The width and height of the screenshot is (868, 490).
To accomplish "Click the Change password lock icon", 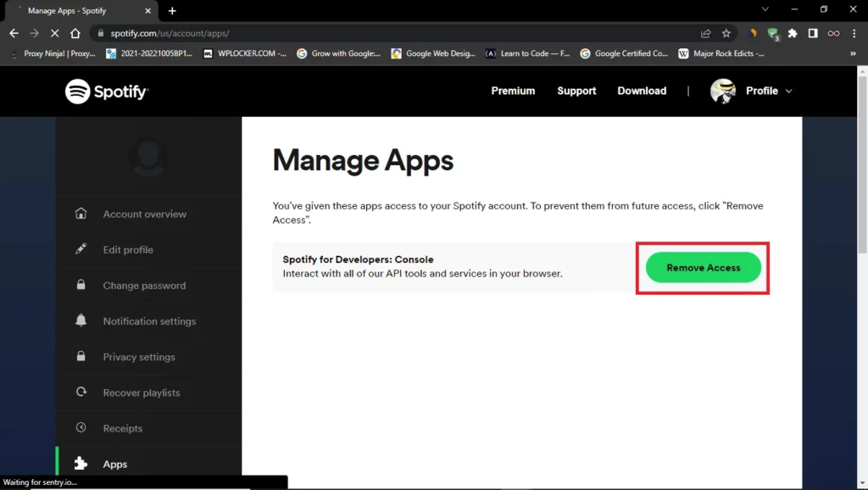I will click(81, 285).
